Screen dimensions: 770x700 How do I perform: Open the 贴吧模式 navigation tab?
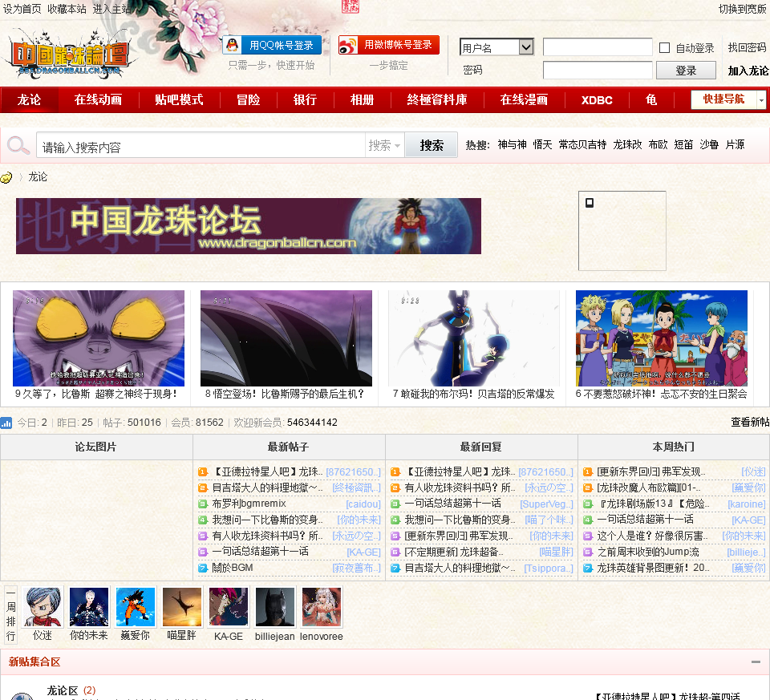click(x=179, y=100)
